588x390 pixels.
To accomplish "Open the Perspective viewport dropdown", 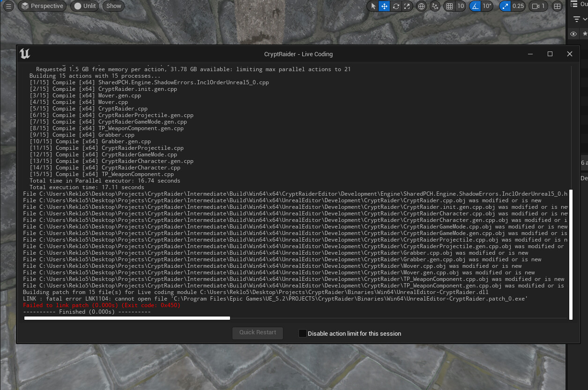I will pos(42,6).
